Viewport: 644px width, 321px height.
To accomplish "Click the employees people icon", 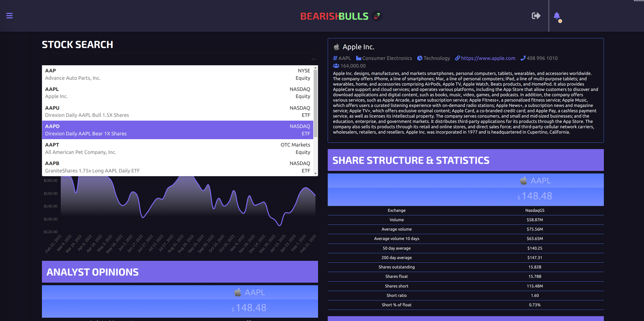I will 336,66.
